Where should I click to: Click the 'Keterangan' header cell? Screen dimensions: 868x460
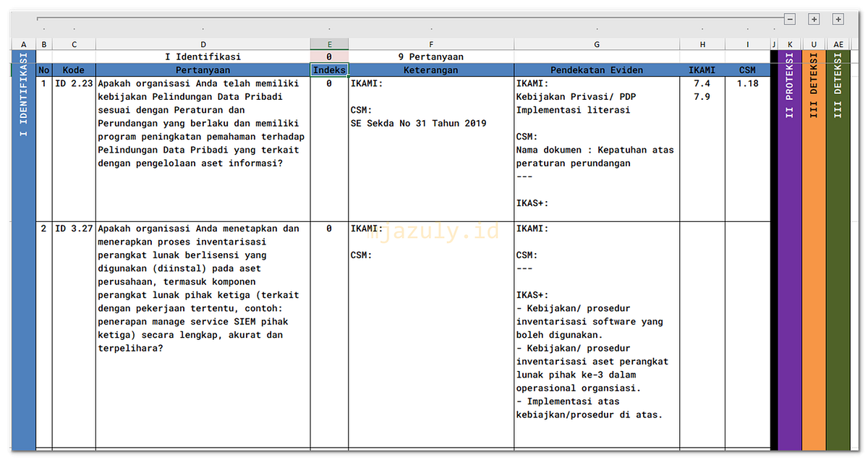pos(431,70)
